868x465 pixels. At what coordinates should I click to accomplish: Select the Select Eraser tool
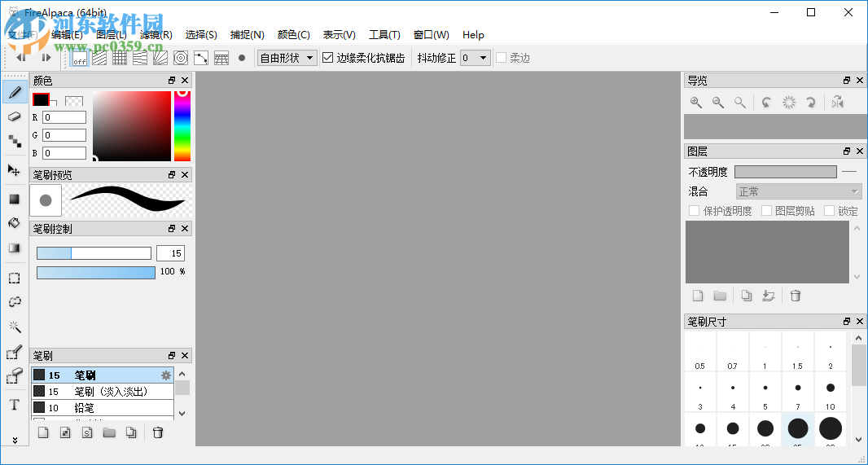tap(15, 376)
